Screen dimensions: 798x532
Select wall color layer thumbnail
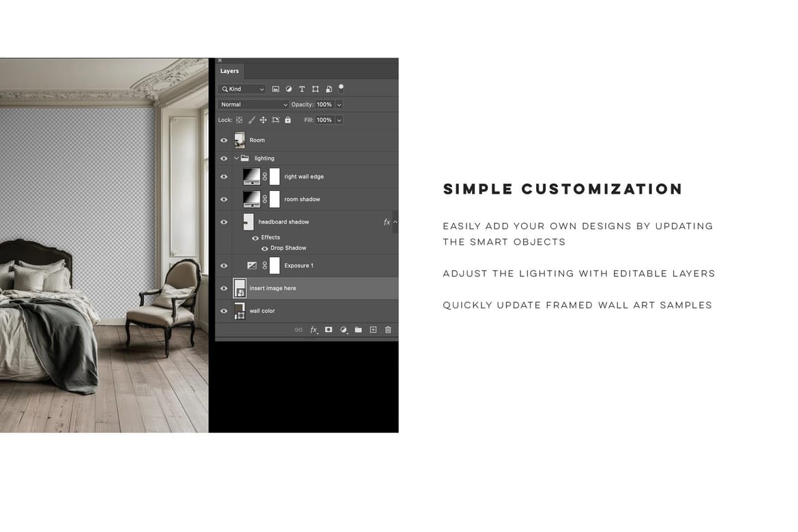(239, 310)
